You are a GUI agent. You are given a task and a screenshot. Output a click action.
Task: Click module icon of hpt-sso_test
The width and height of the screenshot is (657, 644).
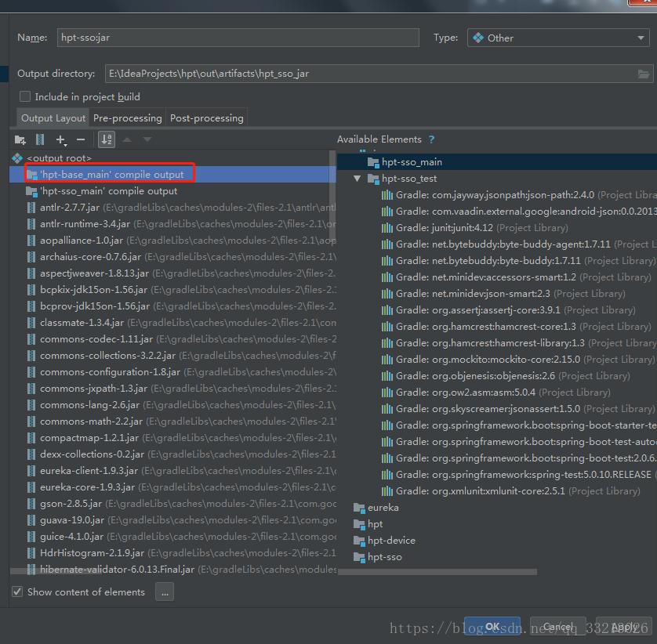373,179
